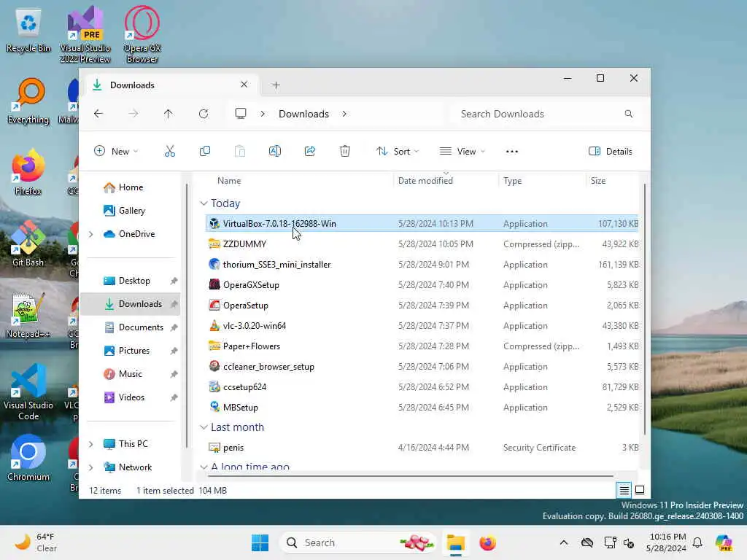This screenshot has height=560, width=747.
Task: Click the Search Downloads field
Action: pyautogui.click(x=544, y=114)
